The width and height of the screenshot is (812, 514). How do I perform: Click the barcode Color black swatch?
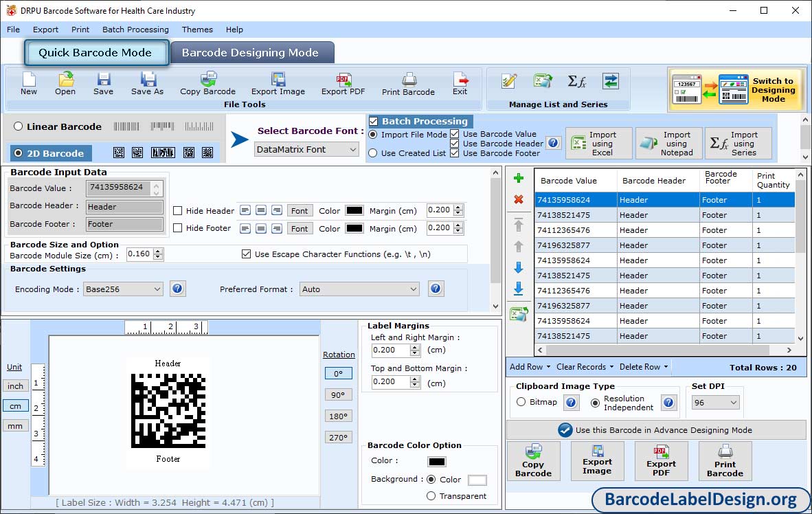tap(436, 461)
